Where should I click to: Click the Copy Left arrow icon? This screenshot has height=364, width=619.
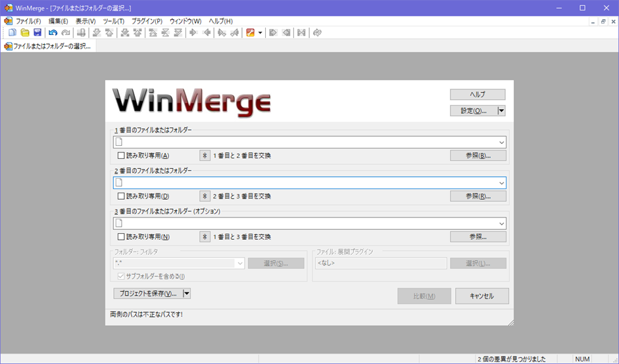coord(207,33)
